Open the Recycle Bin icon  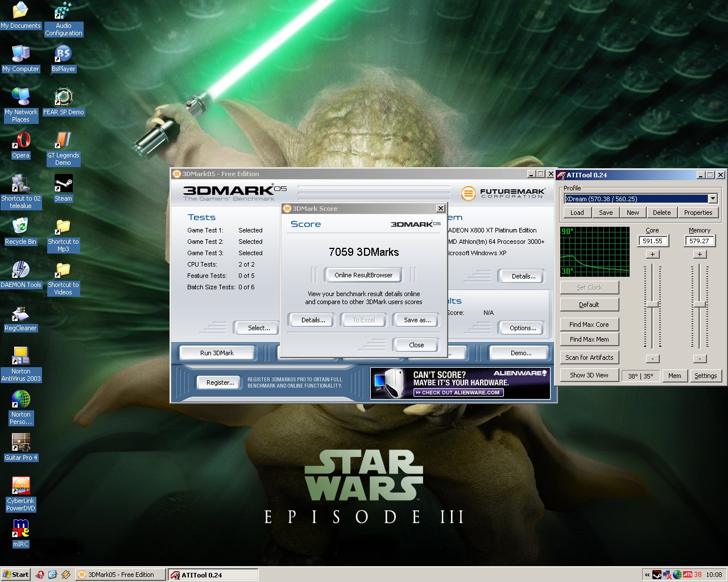point(20,227)
